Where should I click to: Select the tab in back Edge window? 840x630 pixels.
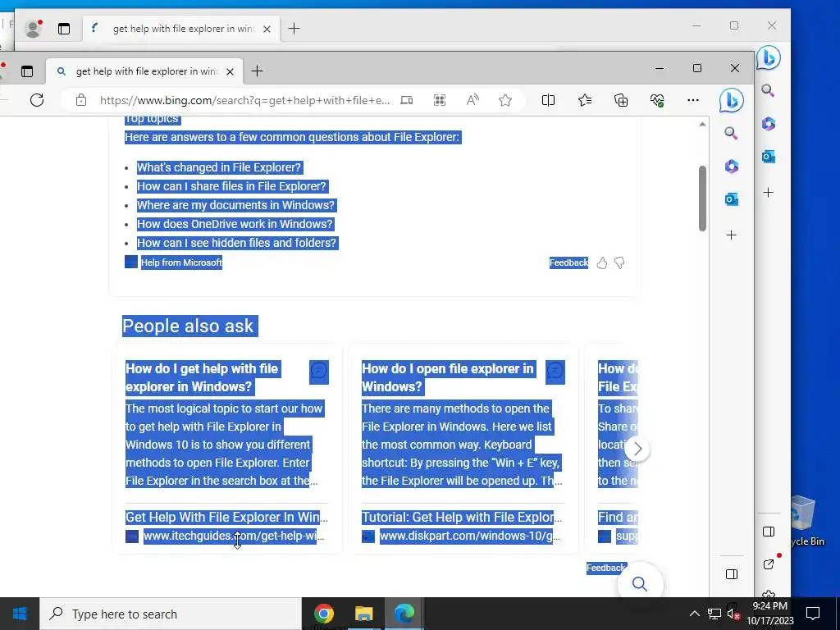[x=181, y=29]
